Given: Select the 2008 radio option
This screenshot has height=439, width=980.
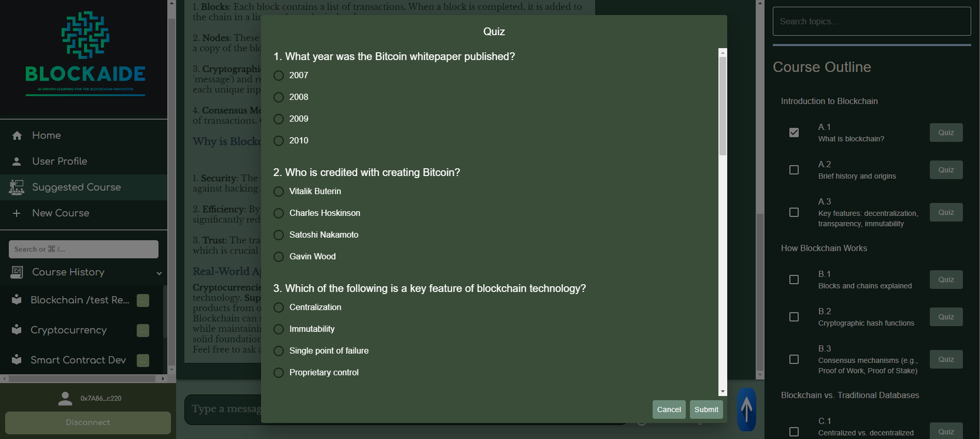Looking at the screenshot, I should [279, 97].
